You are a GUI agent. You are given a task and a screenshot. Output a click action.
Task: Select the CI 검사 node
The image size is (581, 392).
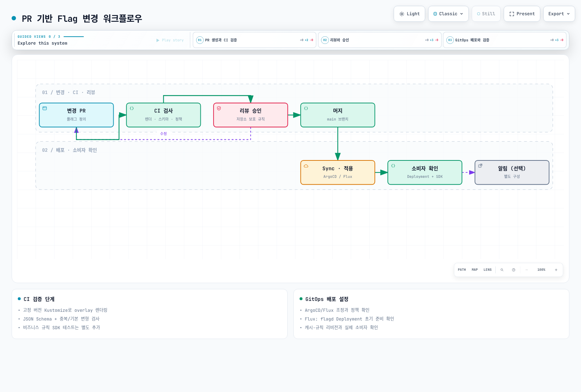[163, 115]
